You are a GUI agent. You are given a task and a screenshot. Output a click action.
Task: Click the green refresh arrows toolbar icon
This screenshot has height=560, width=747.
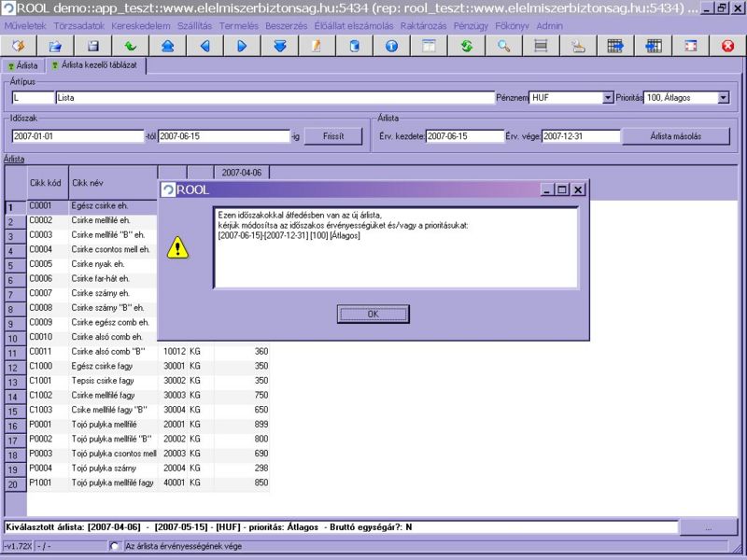(x=466, y=45)
